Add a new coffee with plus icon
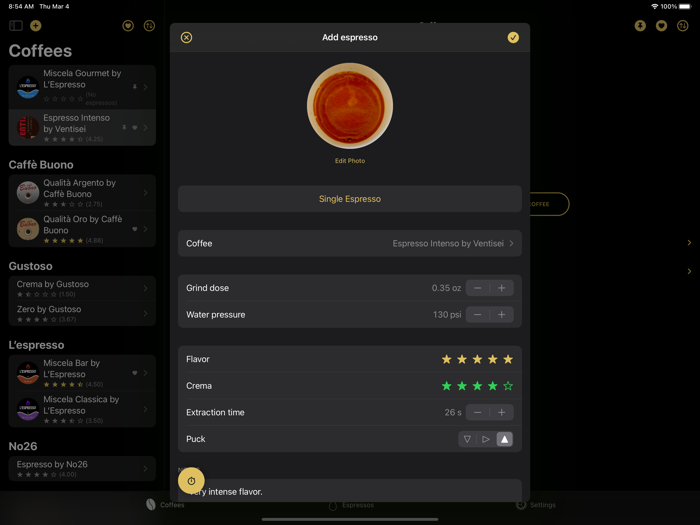This screenshot has width=700, height=525. pyautogui.click(x=36, y=25)
